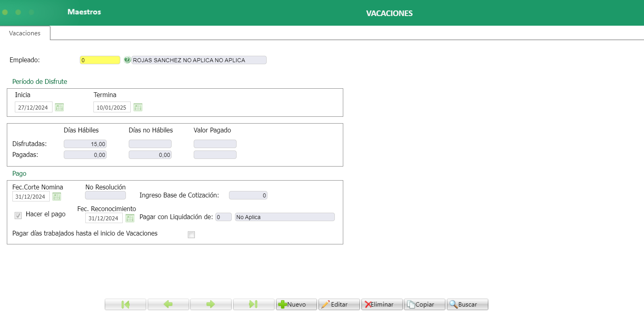Click Pagar con Liquidación code field
Image resolution: width=644 pixels, height=311 pixels.
click(x=223, y=217)
